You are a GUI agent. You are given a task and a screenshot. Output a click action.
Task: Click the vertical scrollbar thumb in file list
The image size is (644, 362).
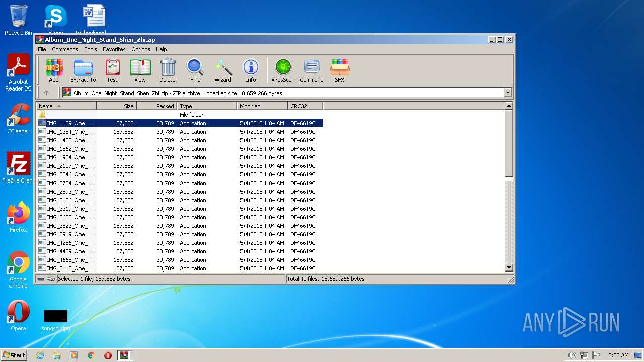(509, 143)
